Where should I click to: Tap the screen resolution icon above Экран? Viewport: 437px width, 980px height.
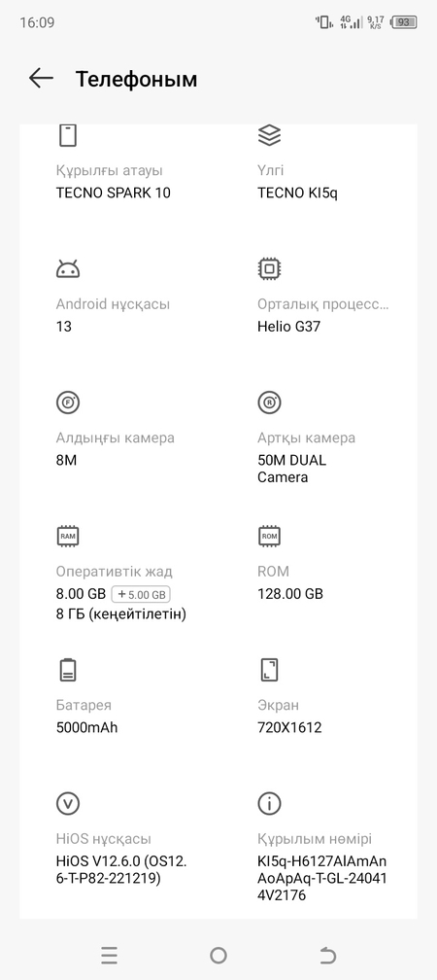point(269,669)
